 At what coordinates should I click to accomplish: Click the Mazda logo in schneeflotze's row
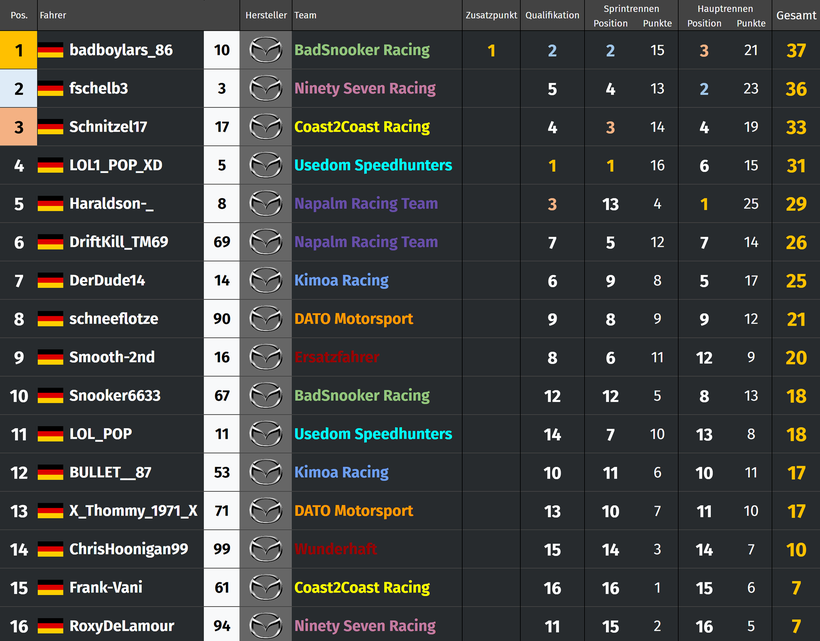click(266, 319)
